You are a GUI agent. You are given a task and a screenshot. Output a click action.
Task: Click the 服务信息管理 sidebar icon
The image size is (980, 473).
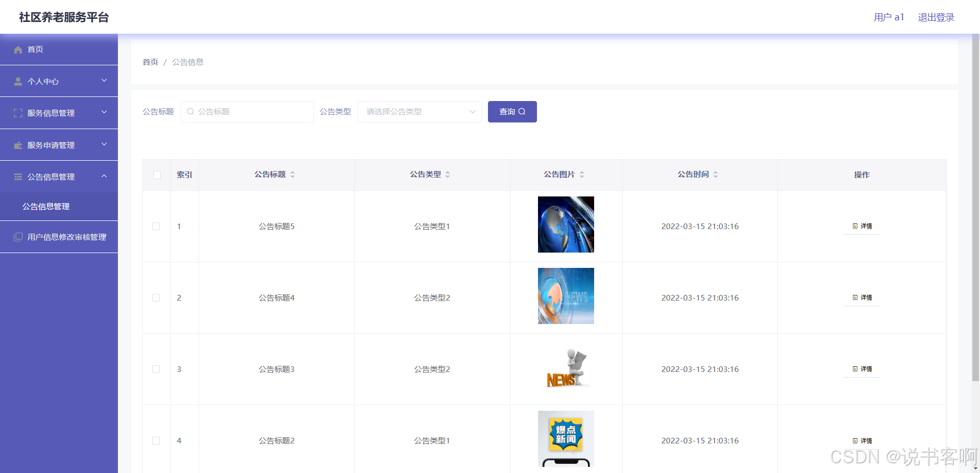(18, 113)
